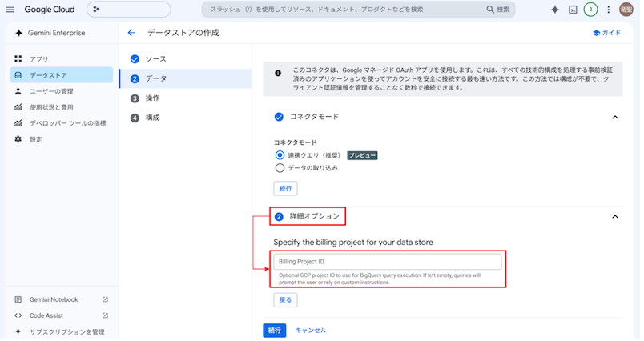Open Code Assist link
The image size is (644, 341).
click(46, 315)
